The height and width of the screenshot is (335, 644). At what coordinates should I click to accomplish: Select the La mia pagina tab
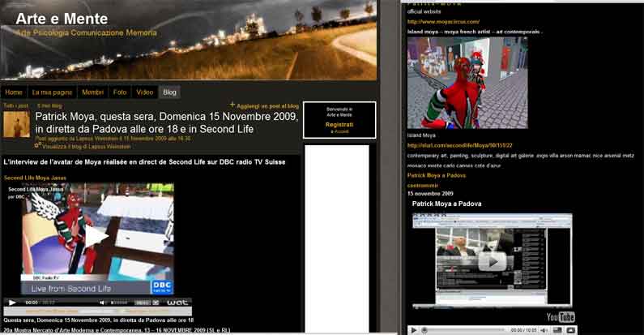click(x=52, y=92)
